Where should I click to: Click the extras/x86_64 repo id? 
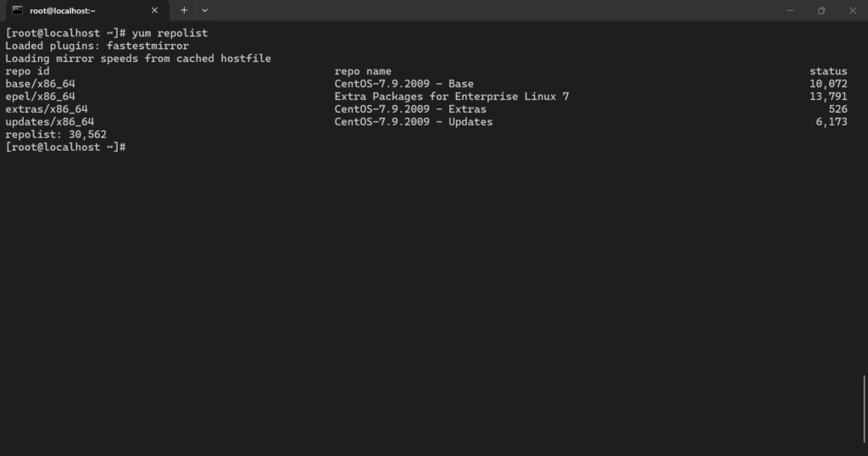[x=47, y=109]
